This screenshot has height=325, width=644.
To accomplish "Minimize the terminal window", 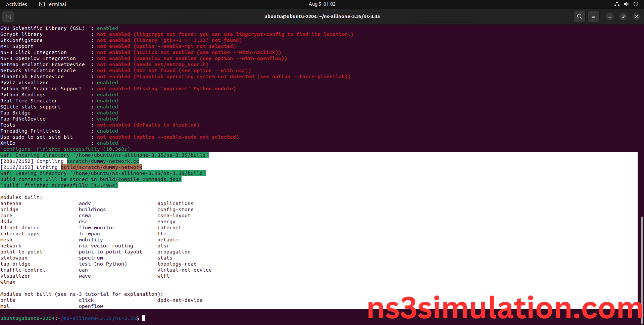I will tap(609, 16).
